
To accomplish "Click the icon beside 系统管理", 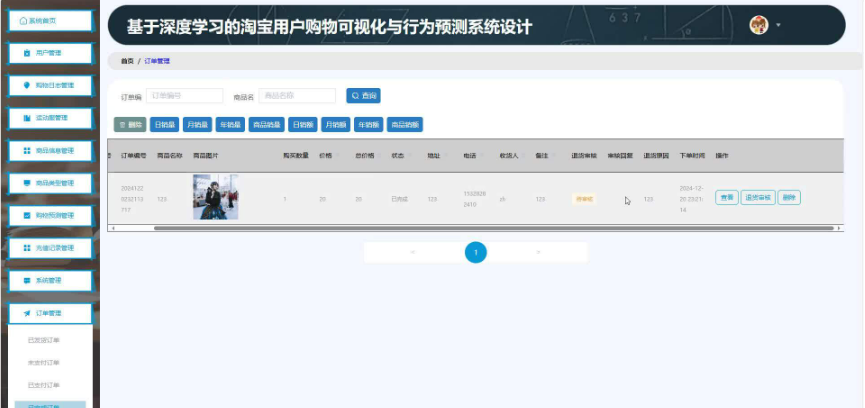I will pyautogui.click(x=26, y=281).
